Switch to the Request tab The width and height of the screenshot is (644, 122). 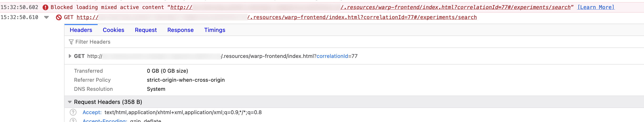click(x=146, y=30)
